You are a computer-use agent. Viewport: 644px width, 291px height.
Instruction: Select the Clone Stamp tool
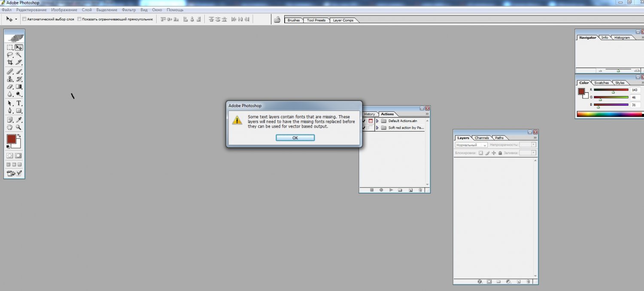pyautogui.click(x=10, y=79)
